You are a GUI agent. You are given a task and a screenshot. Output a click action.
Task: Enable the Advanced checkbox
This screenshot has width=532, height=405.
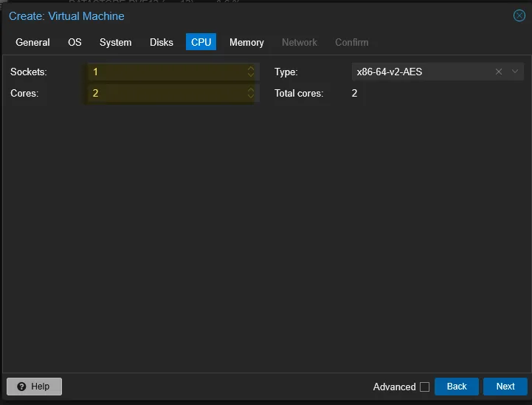coord(424,387)
